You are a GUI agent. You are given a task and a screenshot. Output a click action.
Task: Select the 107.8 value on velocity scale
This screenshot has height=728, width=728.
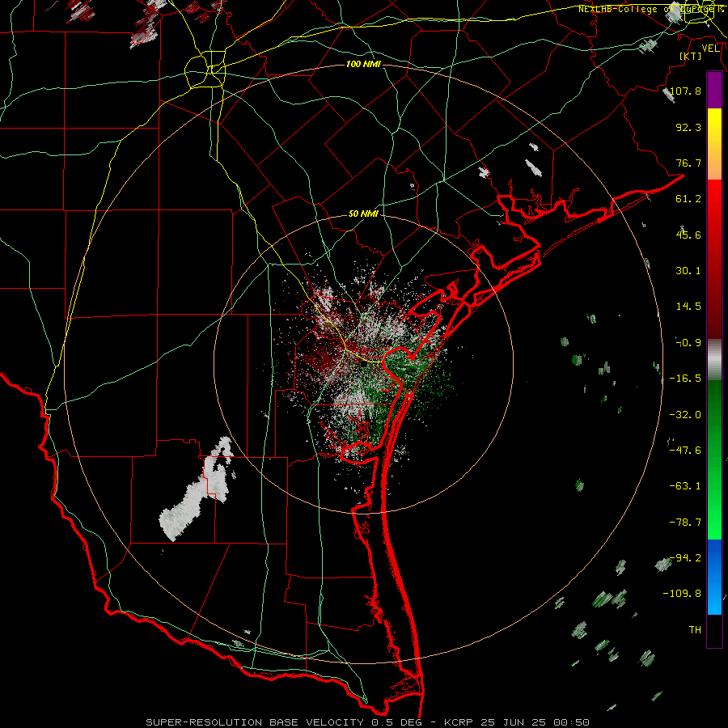click(685, 91)
